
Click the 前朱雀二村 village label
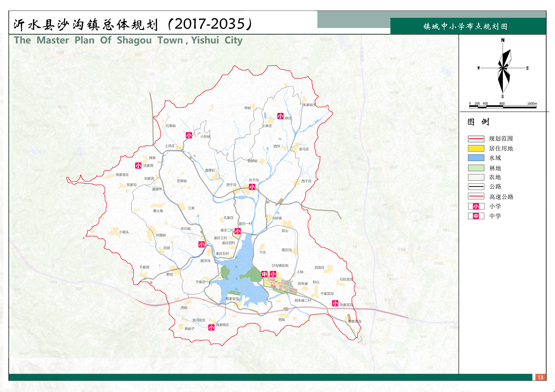[303, 300]
